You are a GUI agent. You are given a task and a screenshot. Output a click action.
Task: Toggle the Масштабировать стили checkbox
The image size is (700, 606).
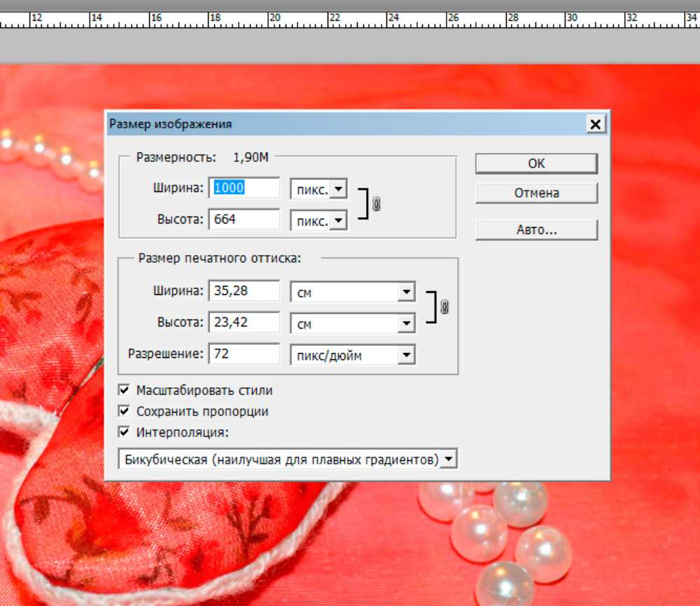point(124,390)
